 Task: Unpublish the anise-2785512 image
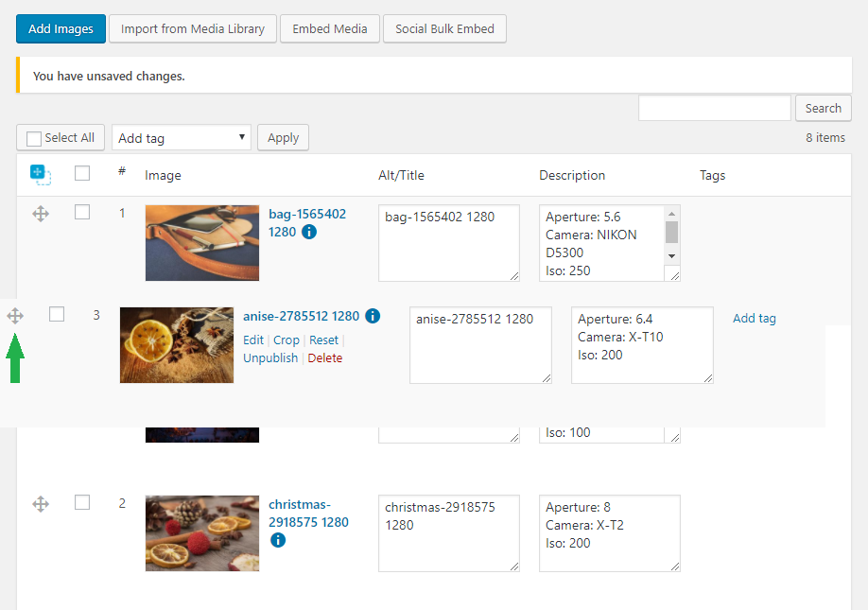click(270, 358)
